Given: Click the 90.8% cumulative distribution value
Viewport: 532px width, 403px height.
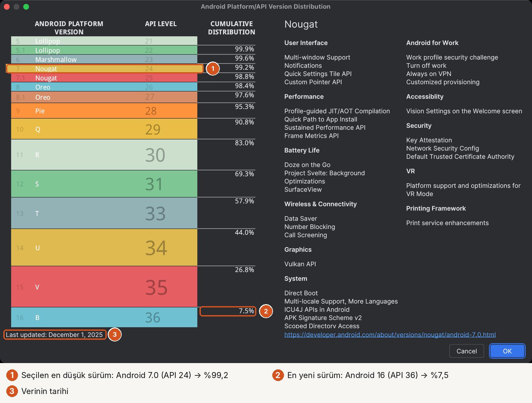Looking at the screenshot, I should (244, 122).
